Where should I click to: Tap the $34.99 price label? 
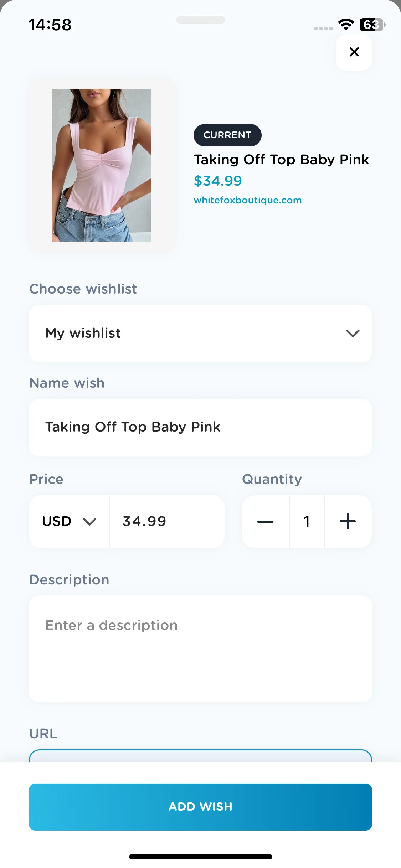click(x=218, y=181)
